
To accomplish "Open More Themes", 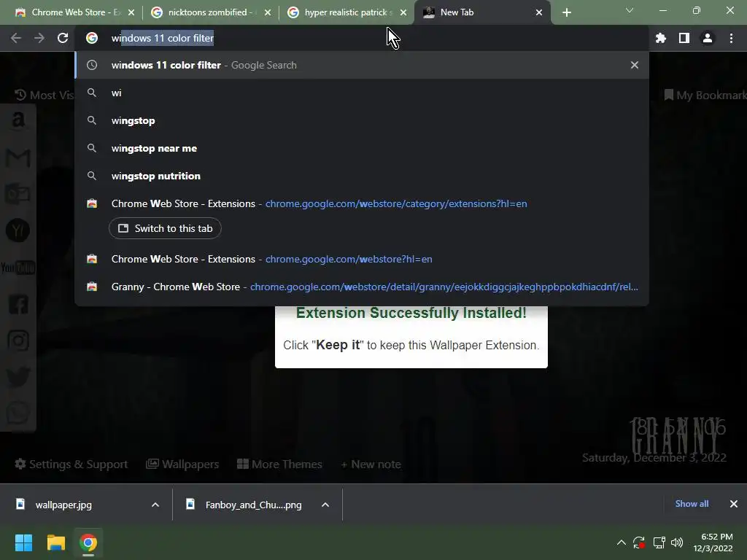I will click(x=279, y=464).
